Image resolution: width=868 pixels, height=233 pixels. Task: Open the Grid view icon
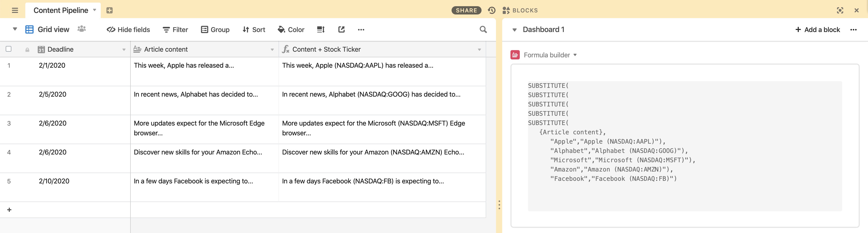pyautogui.click(x=29, y=30)
